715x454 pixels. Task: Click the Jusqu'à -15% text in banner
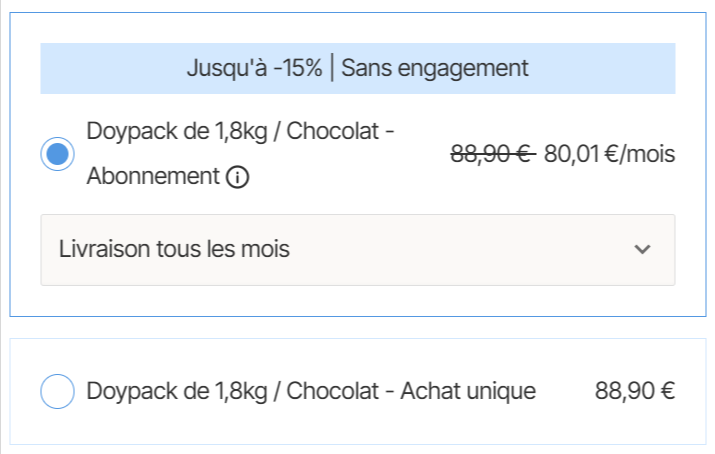(254, 68)
